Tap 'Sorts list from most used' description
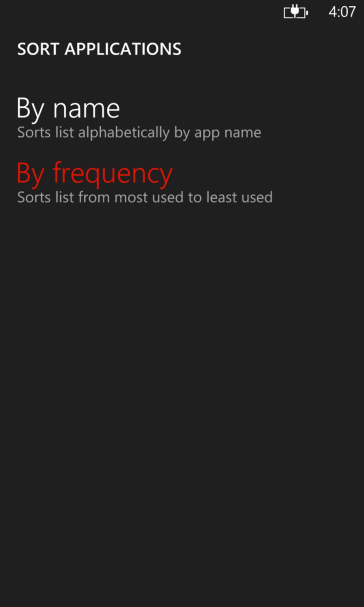 point(145,197)
